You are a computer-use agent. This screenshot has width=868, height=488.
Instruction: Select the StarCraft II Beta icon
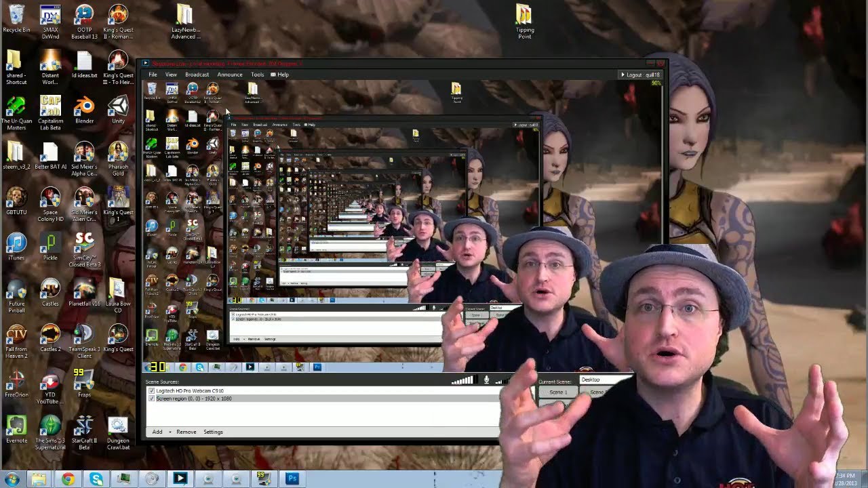click(84, 432)
